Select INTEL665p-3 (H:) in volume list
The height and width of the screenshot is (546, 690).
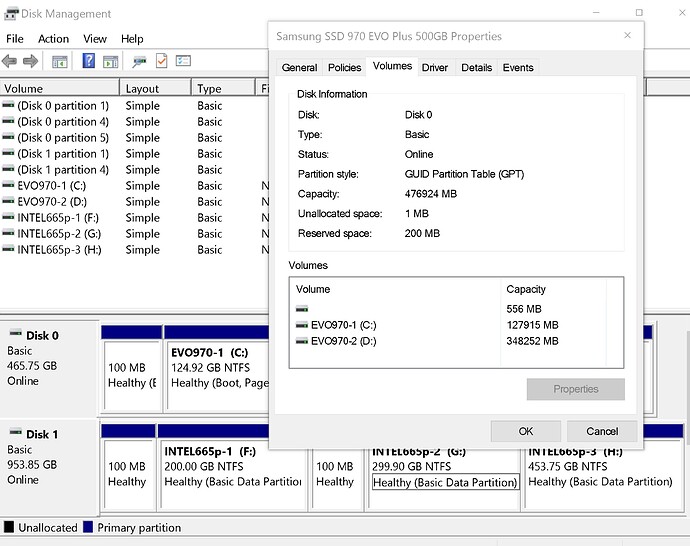point(134,249)
